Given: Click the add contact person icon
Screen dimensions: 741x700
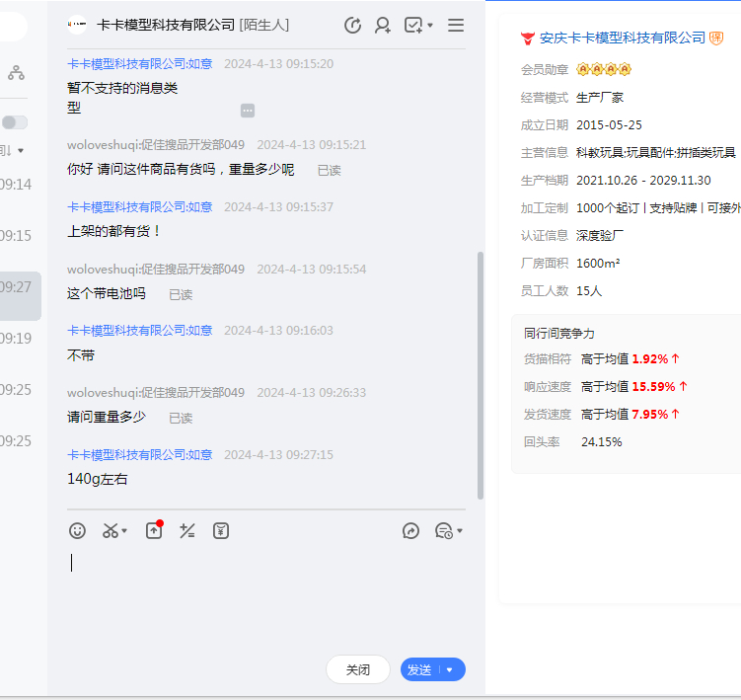Looking at the screenshot, I should coord(383,26).
